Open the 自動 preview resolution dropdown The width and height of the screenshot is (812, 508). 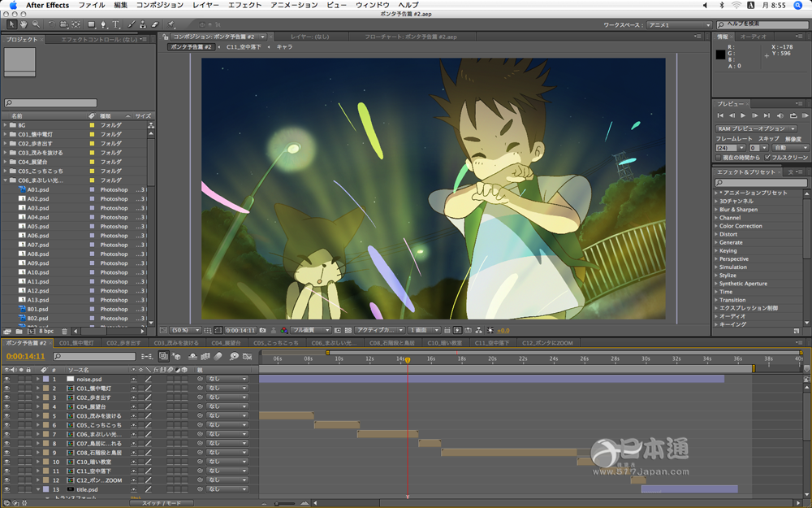tap(790, 148)
